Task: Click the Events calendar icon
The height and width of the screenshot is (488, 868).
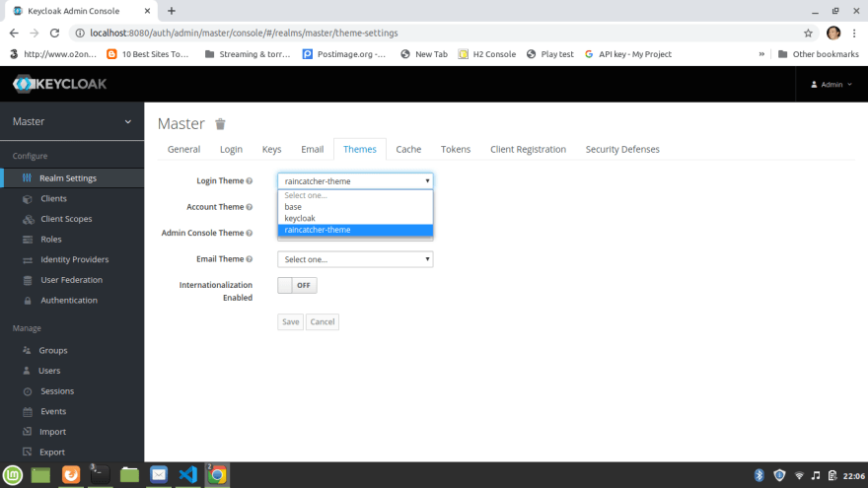Action: tap(28, 412)
